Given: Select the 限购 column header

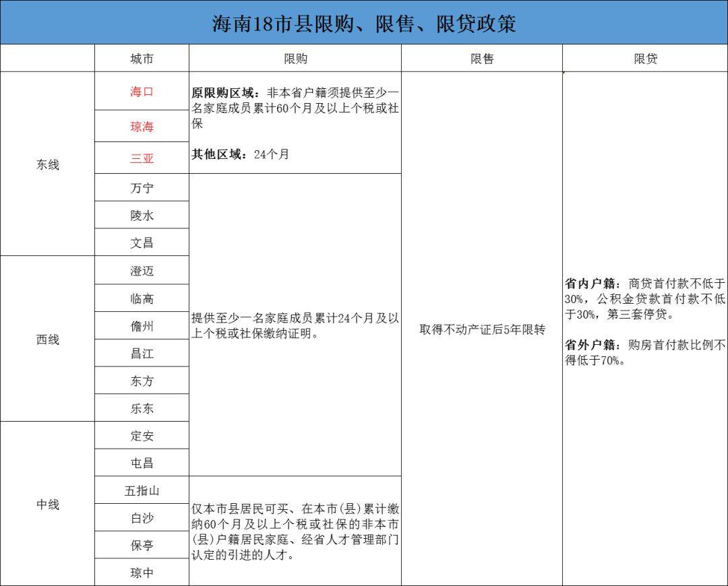Looking at the screenshot, I should (295, 59).
